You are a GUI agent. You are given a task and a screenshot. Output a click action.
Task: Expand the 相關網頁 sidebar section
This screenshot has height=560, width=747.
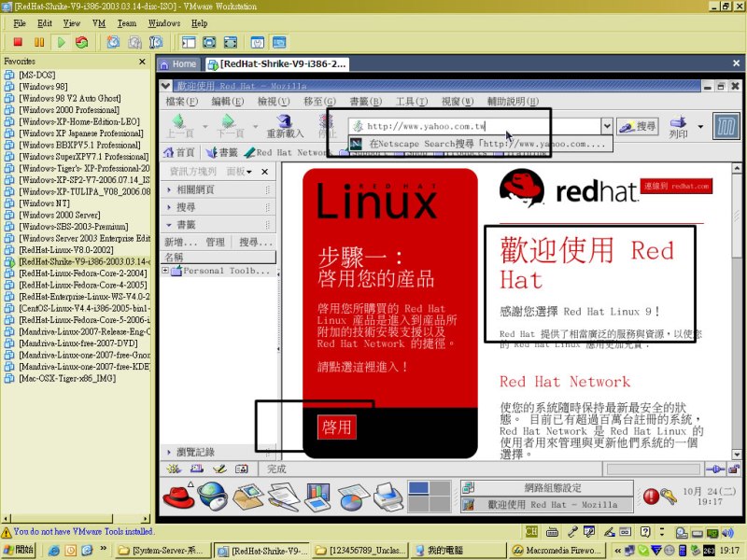pos(169,189)
